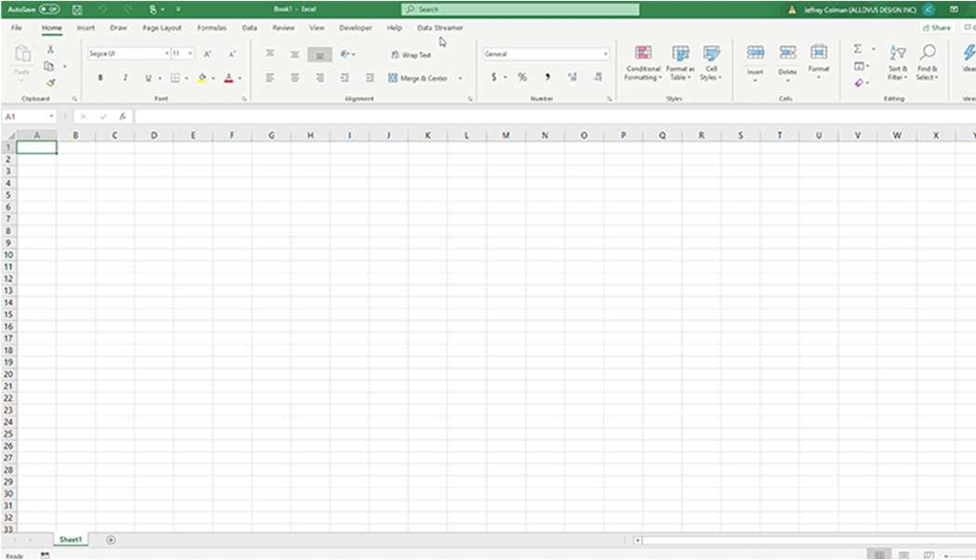Open Conditional Formatting menu
976x560 pixels.
point(643,62)
